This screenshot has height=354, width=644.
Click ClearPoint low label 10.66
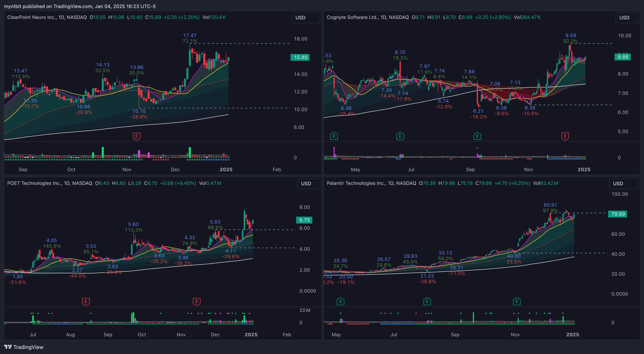point(83,107)
